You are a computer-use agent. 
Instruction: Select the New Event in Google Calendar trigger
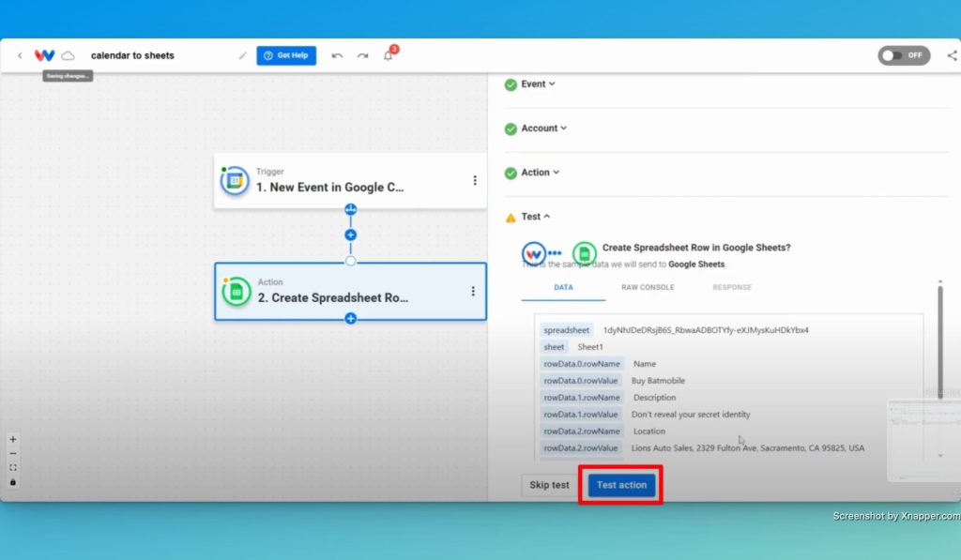coord(350,181)
